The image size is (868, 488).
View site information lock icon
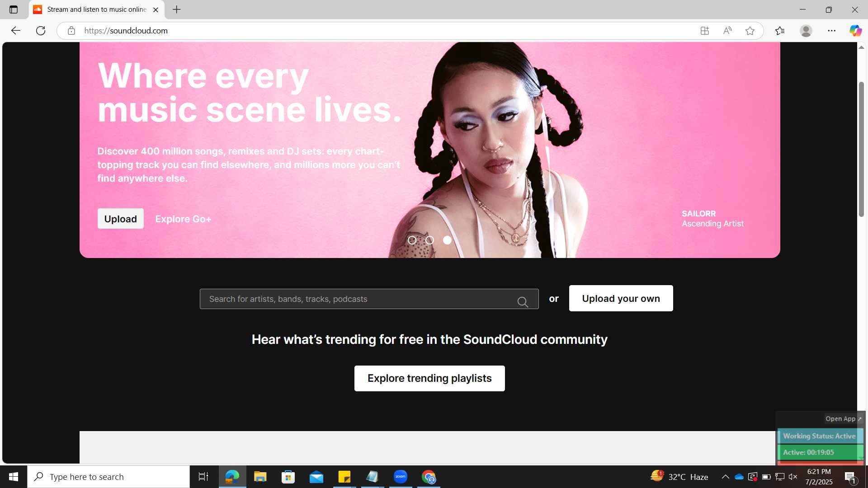pyautogui.click(x=71, y=31)
